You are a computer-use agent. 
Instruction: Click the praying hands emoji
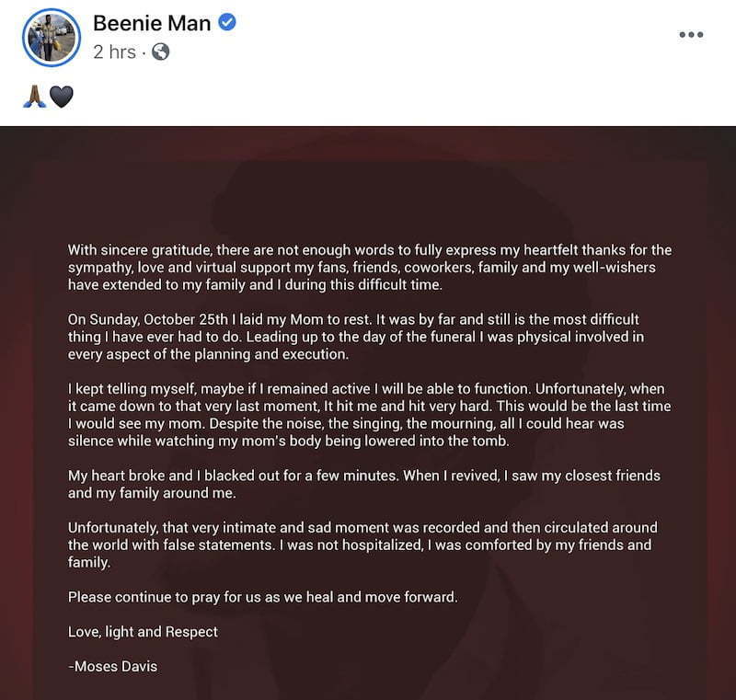(x=34, y=97)
